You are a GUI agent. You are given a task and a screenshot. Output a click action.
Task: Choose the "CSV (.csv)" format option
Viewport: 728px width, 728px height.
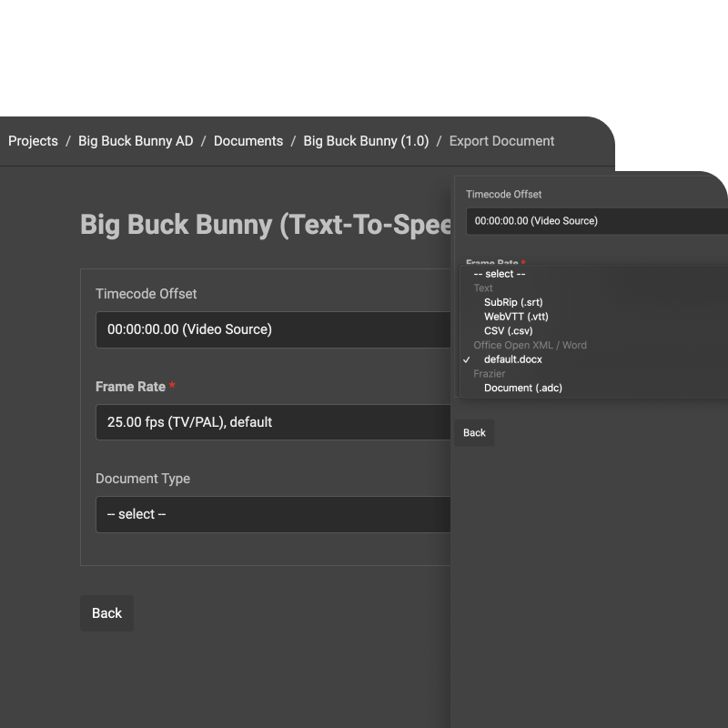point(508,330)
